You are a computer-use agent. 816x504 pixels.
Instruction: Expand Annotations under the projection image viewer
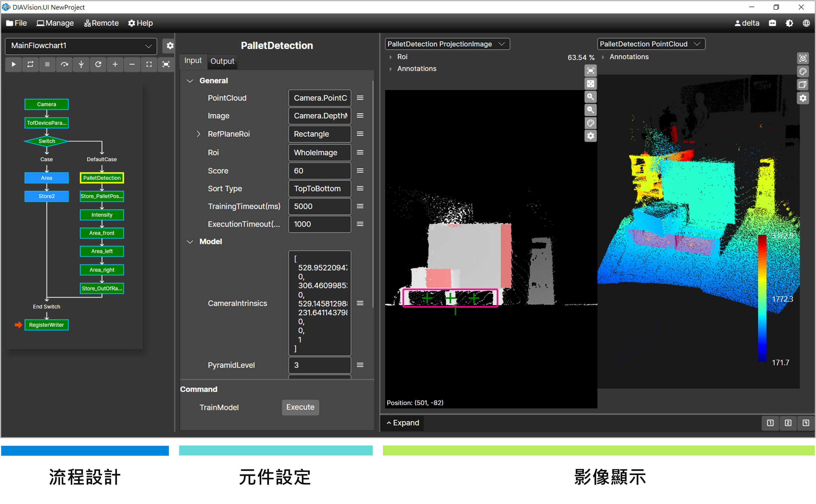(391, 69)
